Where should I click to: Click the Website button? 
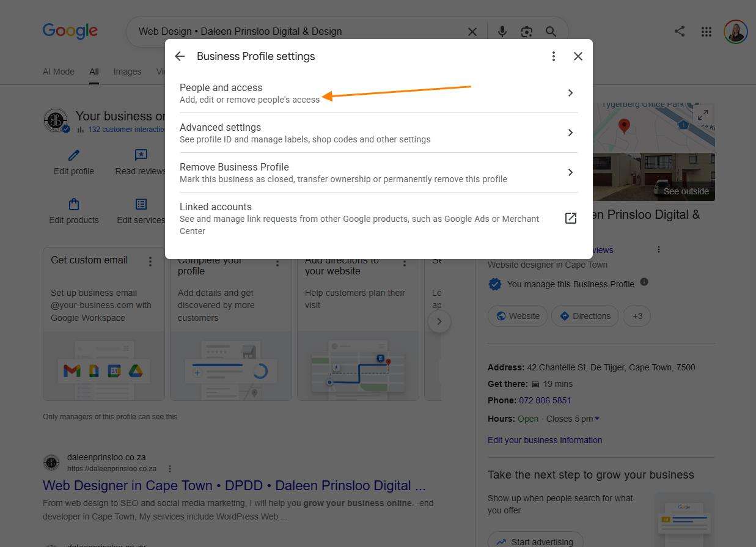point(518,316)
